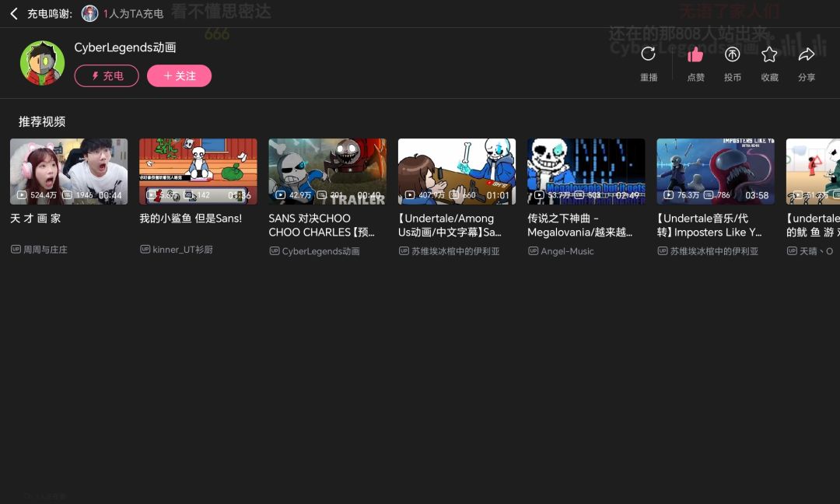Open Undertale/Among Us动画 video thumbnail
The width and height of the screenshot is (840, 504).
coord(457,171)
